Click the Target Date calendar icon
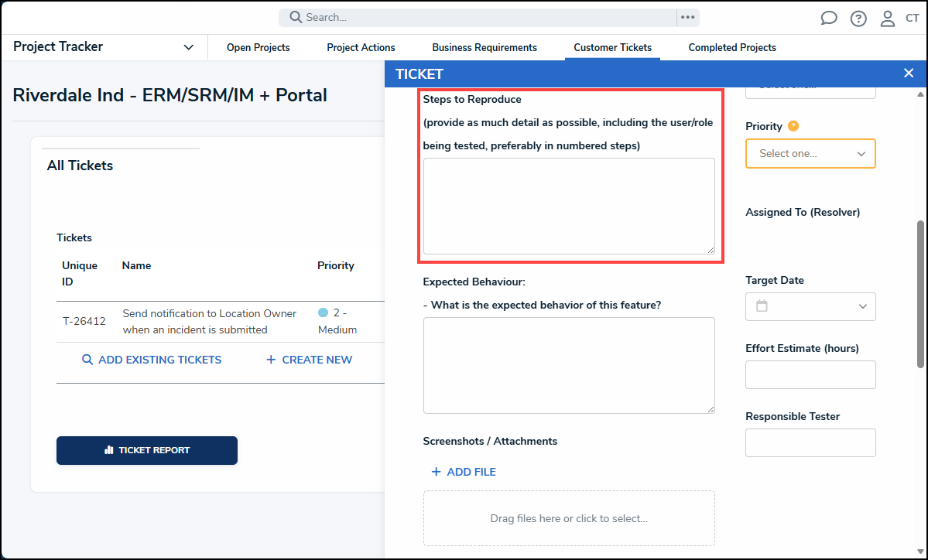928x560 pixels. pyautogui.click(x=762, y=306)
